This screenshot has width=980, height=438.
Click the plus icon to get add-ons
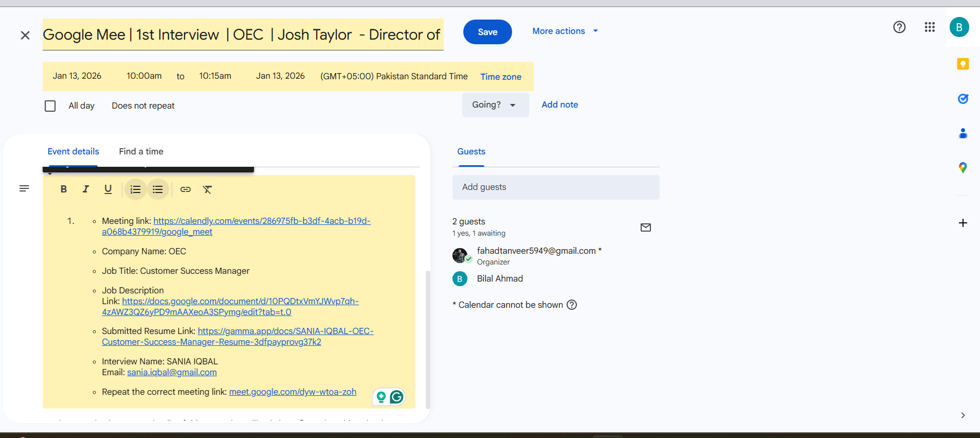(x=963, y=223)
